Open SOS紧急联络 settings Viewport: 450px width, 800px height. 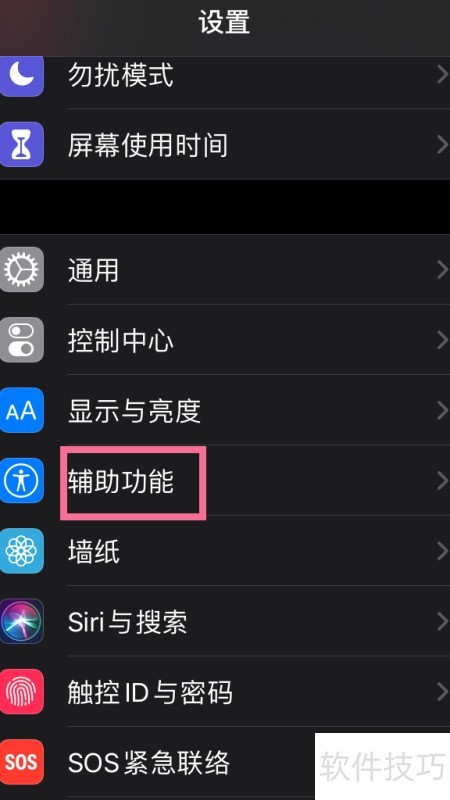click(225, 762)
